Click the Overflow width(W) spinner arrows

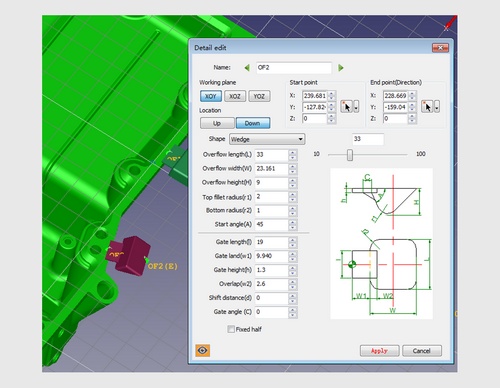(x=293, y=169)
